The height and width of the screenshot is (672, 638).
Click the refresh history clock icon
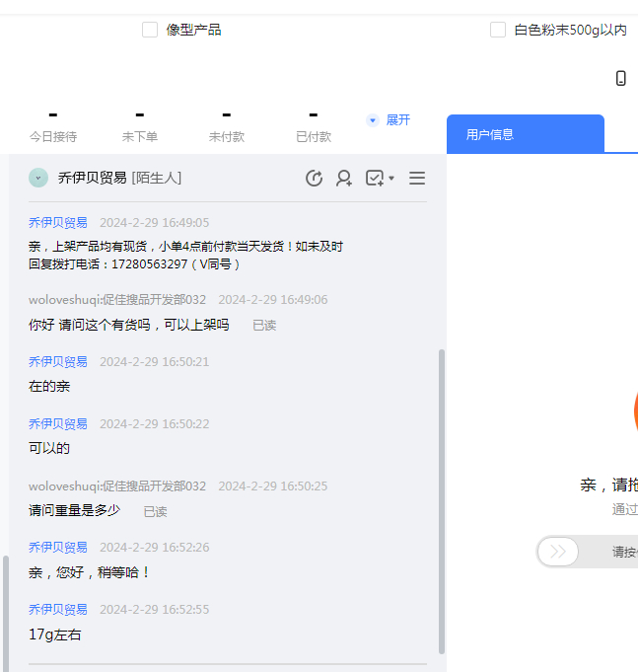(x=315, y=178)
